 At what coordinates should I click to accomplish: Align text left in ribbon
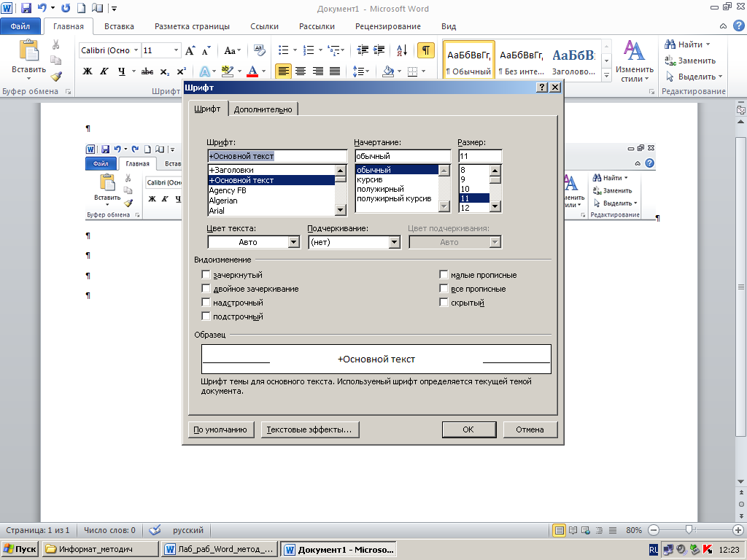click(283, 71)
